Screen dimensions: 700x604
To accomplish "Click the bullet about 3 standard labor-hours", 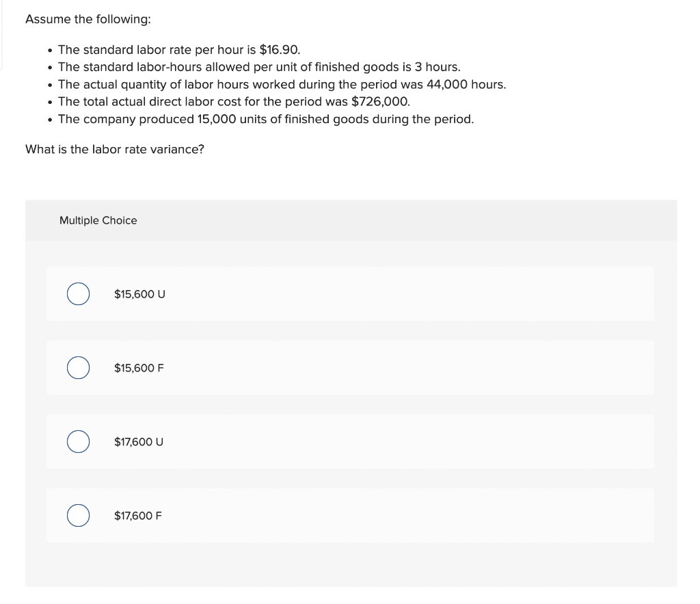I will 259,66.
